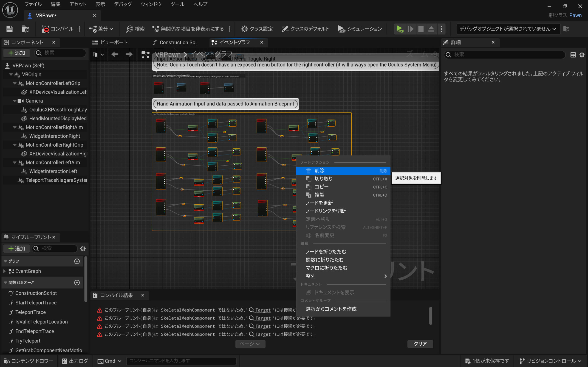Click the console command input field
Image resolution: width=588 pixels, height=367 pixels.
tap(181, 361)
